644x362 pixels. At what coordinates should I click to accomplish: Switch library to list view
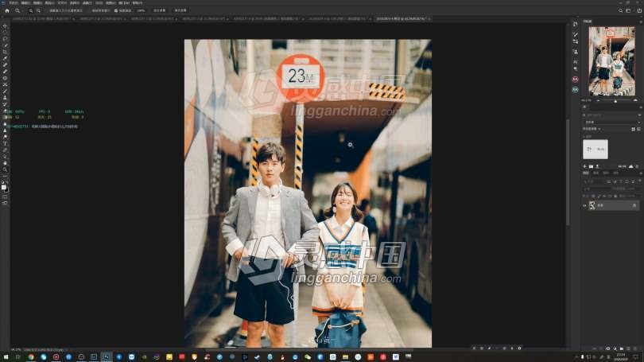click(x=638, y=129)
